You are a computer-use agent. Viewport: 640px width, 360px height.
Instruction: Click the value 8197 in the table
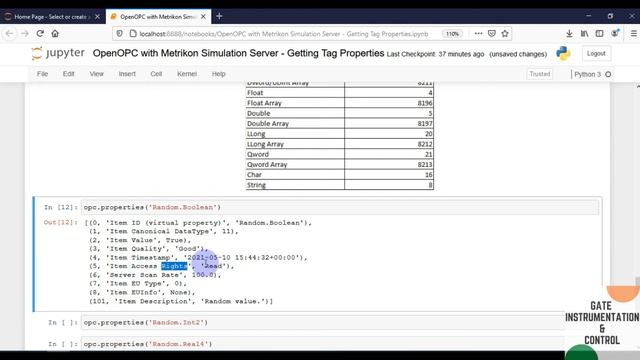(x=424, y=124)
